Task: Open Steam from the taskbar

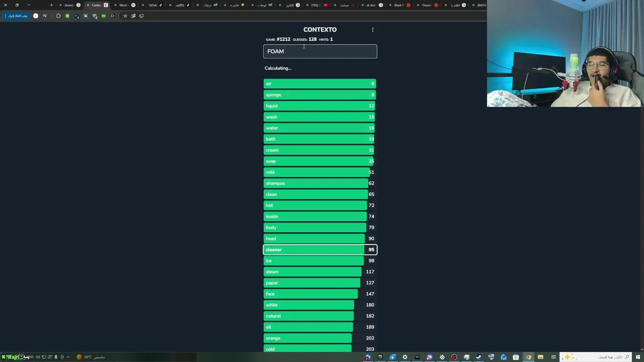Action: (x=478, y=357)
